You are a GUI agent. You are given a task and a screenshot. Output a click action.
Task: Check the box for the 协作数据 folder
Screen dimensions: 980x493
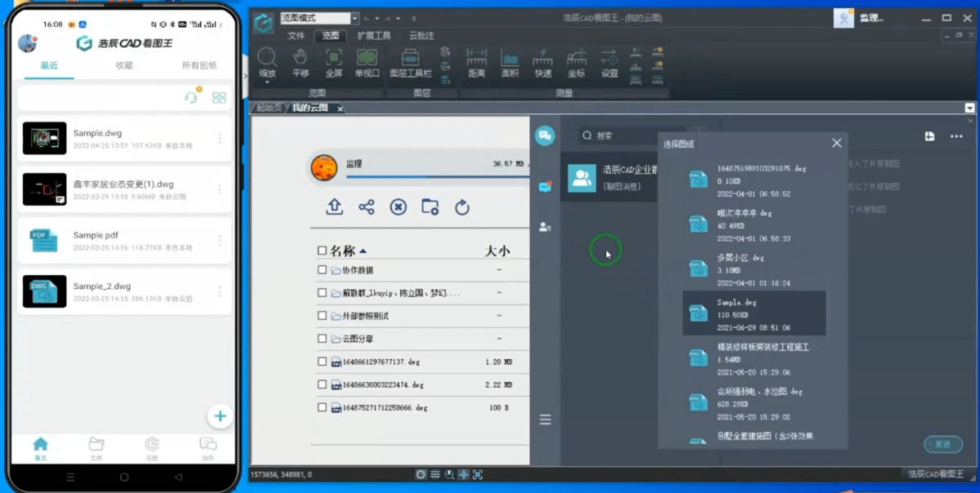point(322,270)
